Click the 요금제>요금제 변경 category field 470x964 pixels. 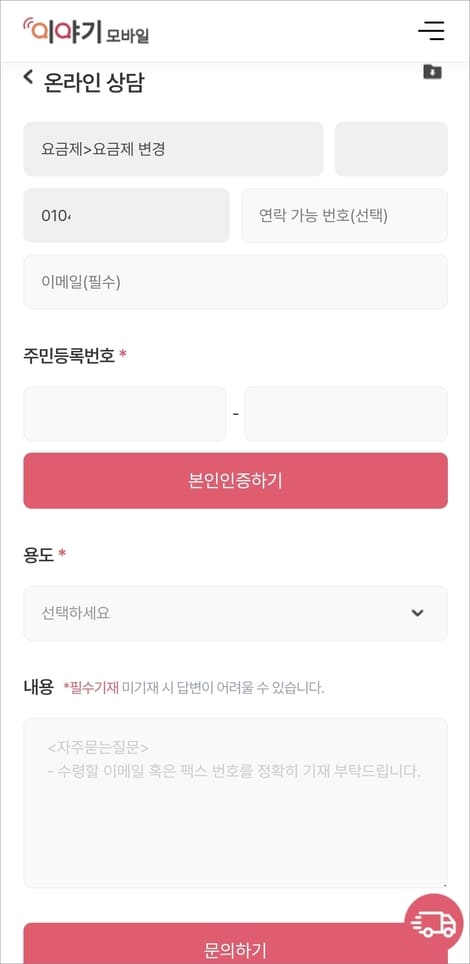pos(173,149)
